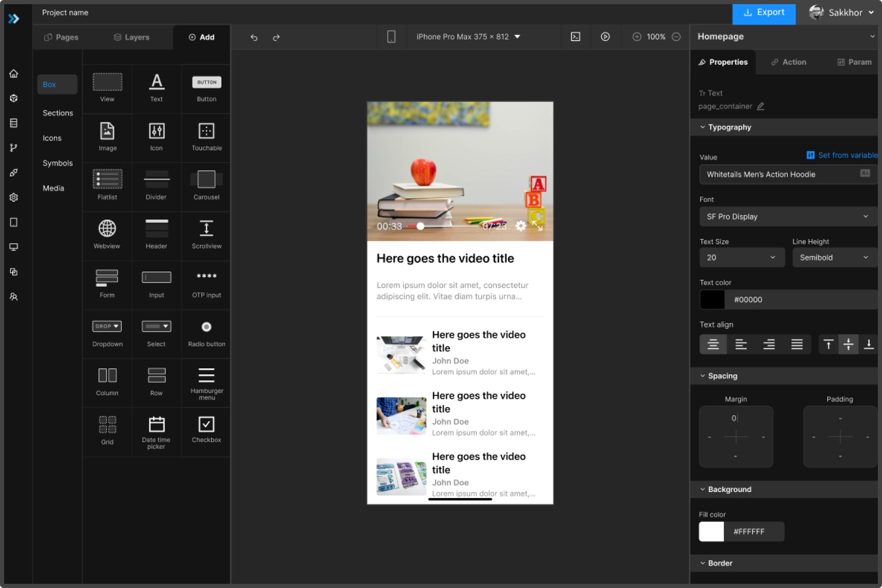Click the home icon in left sidebar
Image resolution: width=882 pixels, height=588 pixels.
pos(14,73)
